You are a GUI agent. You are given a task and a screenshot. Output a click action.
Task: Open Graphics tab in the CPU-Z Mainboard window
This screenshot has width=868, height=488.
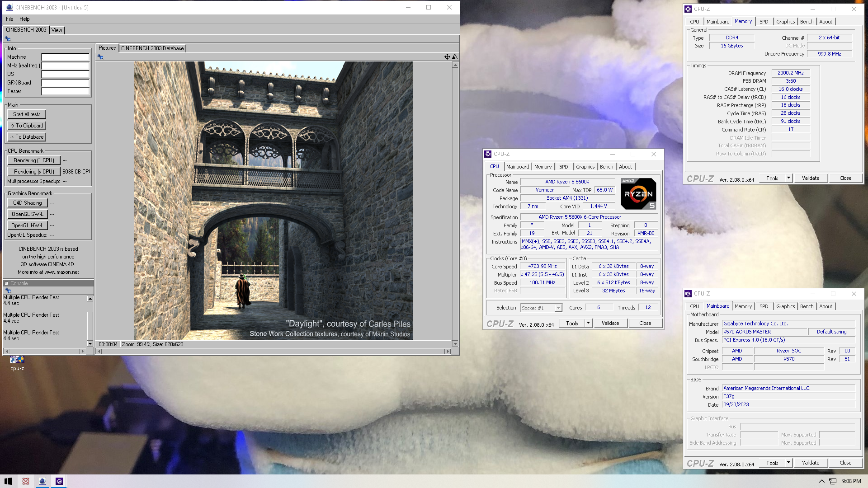tap(785, 306)
